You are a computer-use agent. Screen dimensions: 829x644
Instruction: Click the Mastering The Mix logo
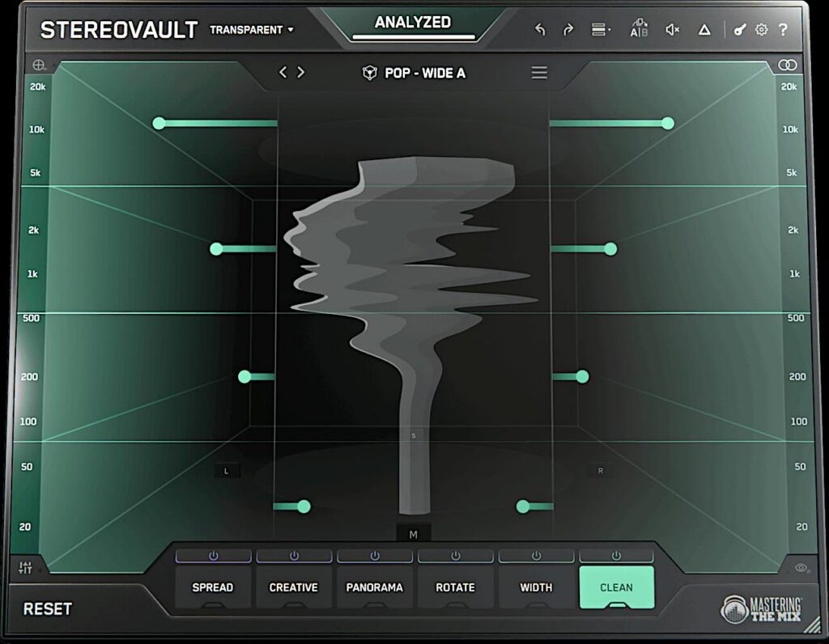point(761,609)
